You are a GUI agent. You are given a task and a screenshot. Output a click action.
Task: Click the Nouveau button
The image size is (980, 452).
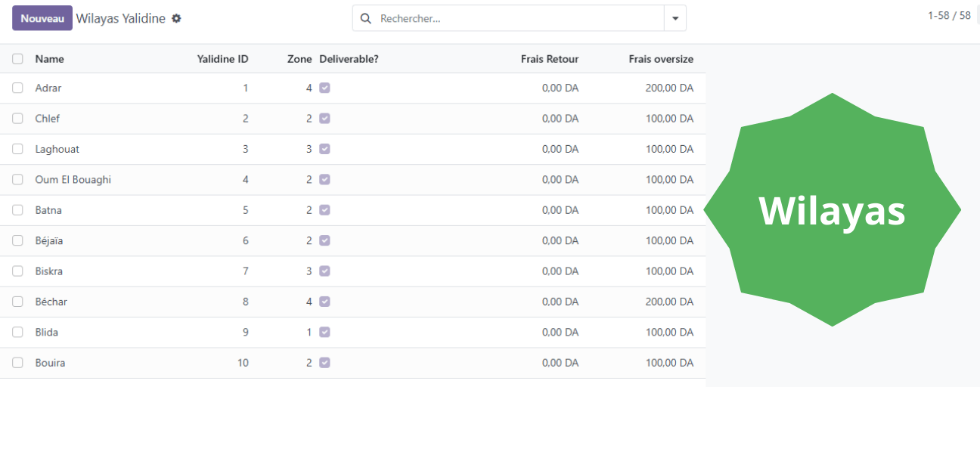point(42,18)
